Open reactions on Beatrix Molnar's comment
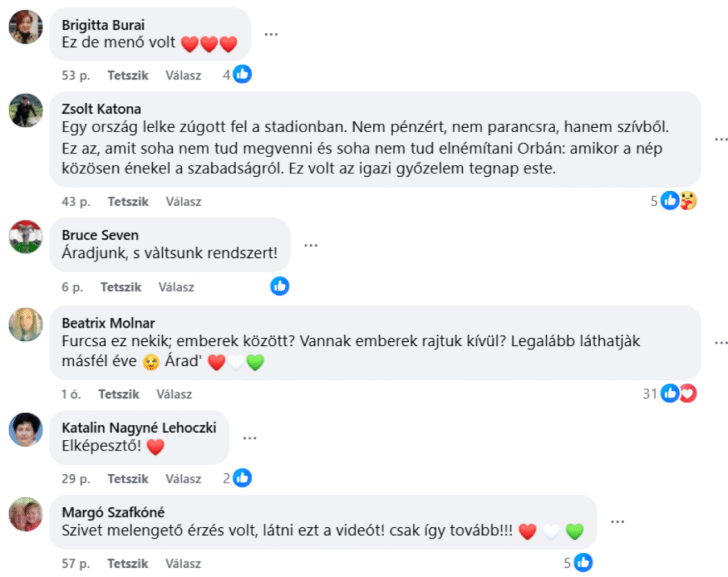728x577 pixels. coord(678,393)
